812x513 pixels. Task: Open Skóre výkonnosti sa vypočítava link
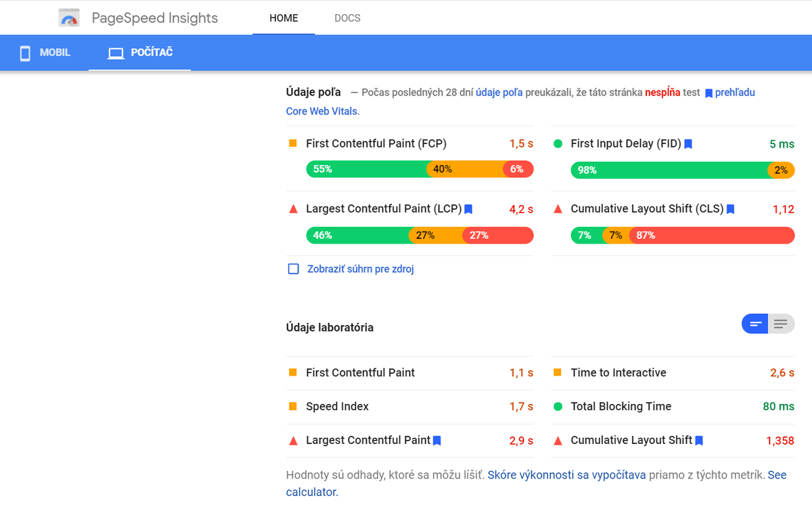click(567, 475)
